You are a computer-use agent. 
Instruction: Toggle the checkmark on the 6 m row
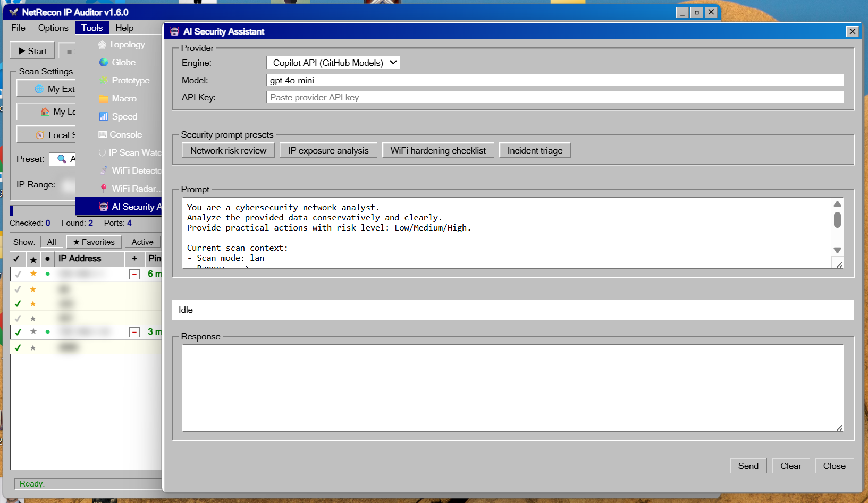point(18,274)
